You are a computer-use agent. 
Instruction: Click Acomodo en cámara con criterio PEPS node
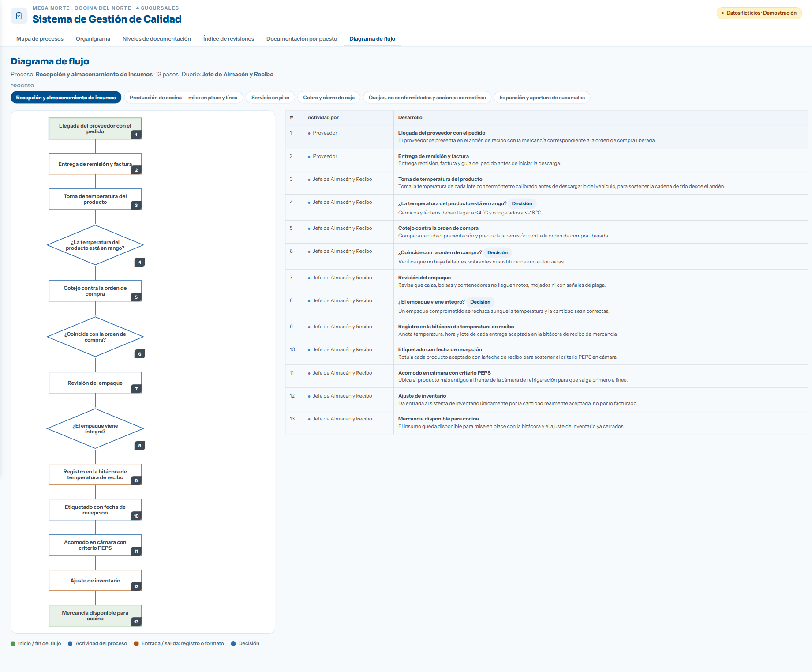(95, 545)
